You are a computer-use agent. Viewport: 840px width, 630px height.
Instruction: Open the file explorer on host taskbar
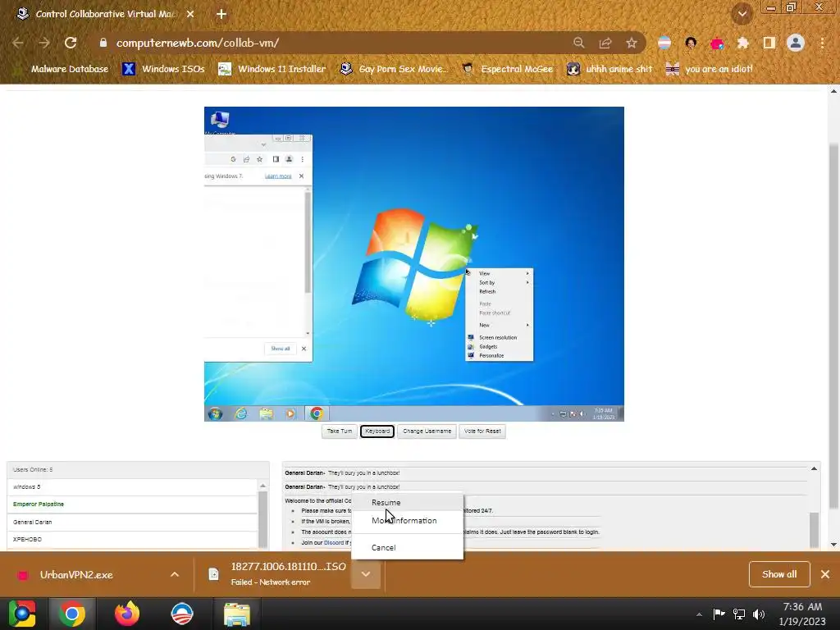[236, 614]
